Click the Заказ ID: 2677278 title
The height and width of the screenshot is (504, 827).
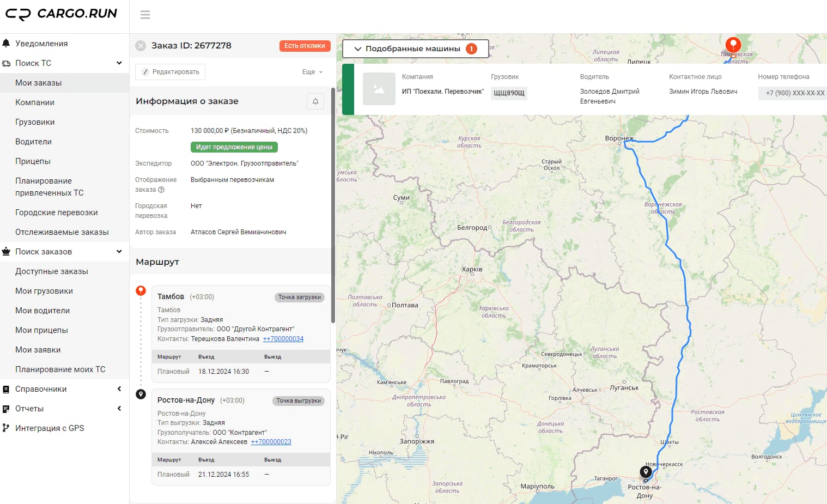pos(191,46)
